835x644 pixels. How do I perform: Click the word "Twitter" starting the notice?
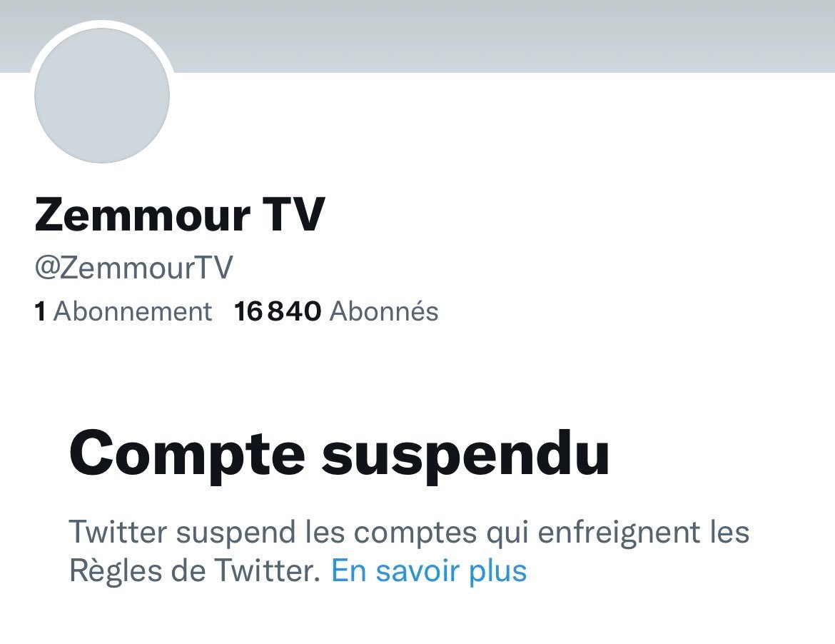(118, 532)
